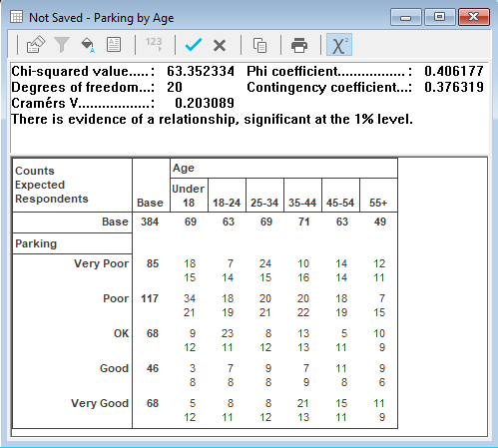Select the Very Poor row label
Viewport: 498px width, 448px height.
pyautogui.click(x=101, y=263)
